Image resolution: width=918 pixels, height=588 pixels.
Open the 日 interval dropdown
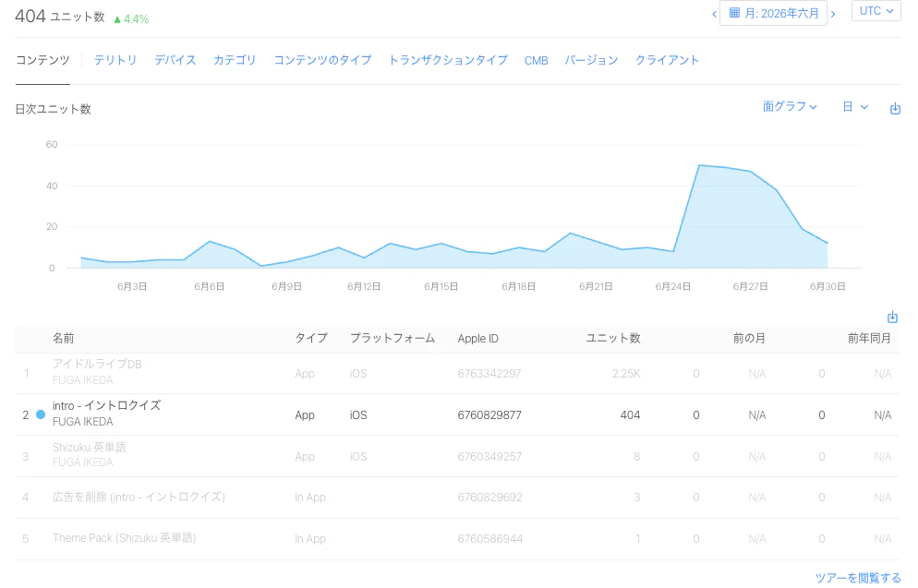[x=855, y=106]
